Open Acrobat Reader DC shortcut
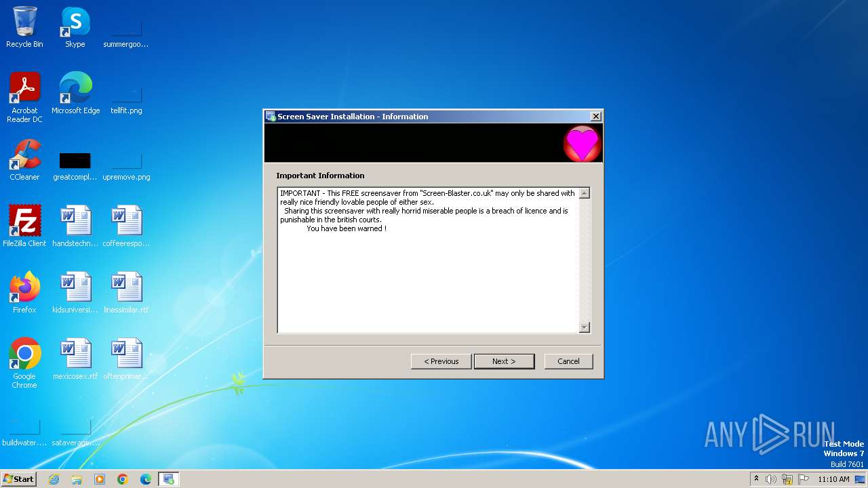868x488 pixels. pos(24,98)
